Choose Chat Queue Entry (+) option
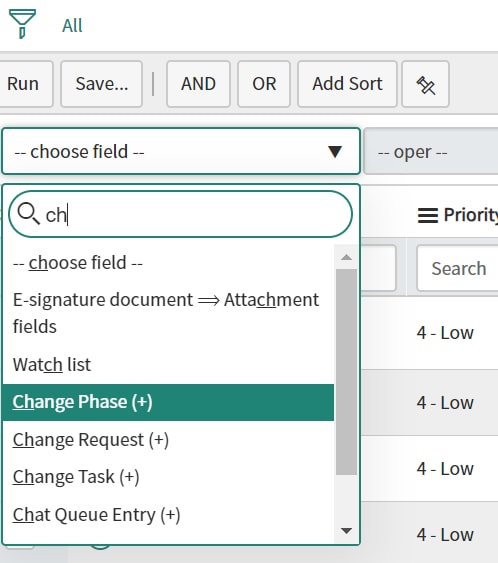Screen dimensions: 498x563 pos(168,515)
